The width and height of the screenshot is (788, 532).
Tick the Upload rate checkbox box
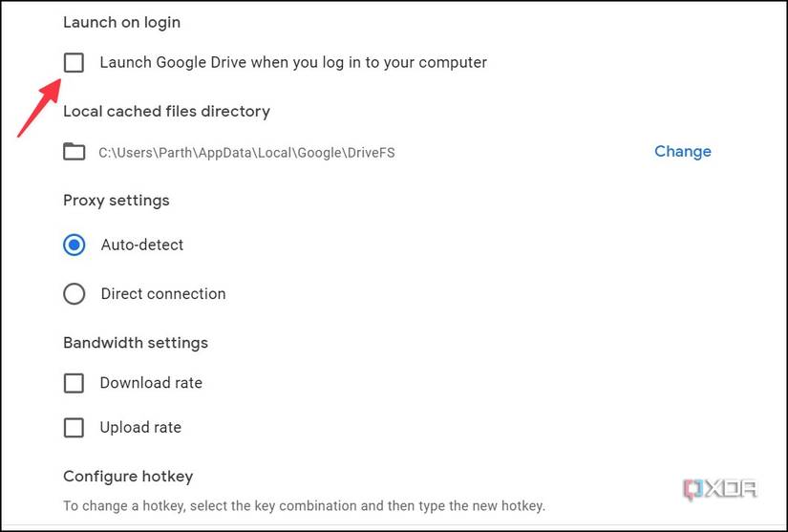pyautogui.click(x=74, y=428)
